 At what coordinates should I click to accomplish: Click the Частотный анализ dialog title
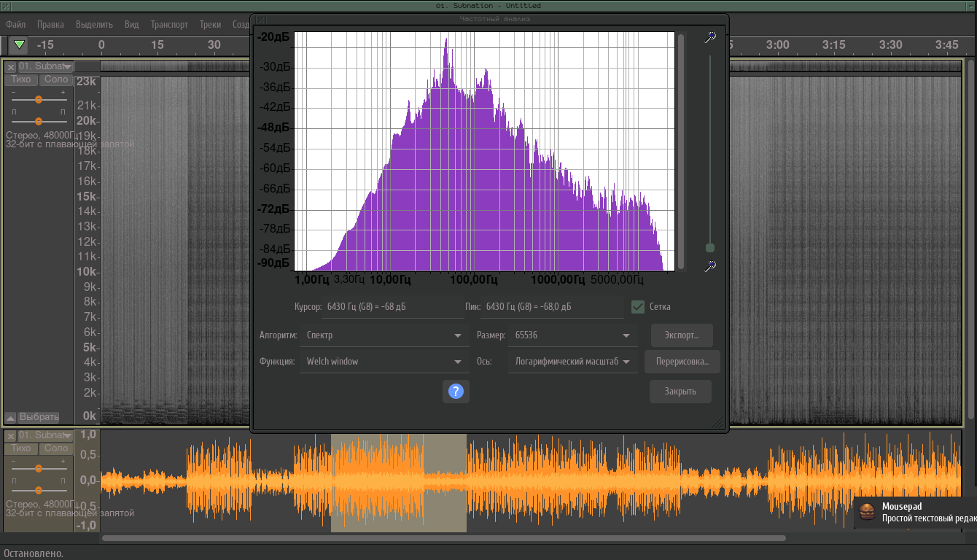[494, 19]
